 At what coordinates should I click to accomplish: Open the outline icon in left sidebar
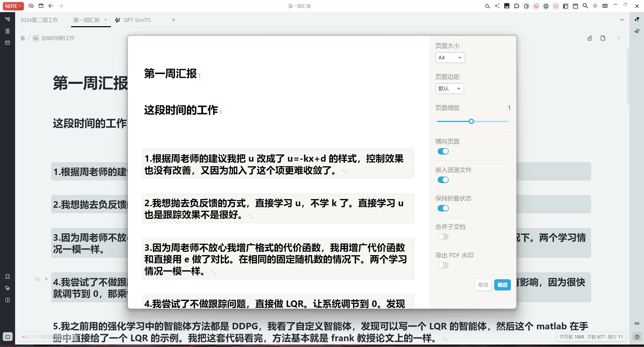click(x=8, y=31)
